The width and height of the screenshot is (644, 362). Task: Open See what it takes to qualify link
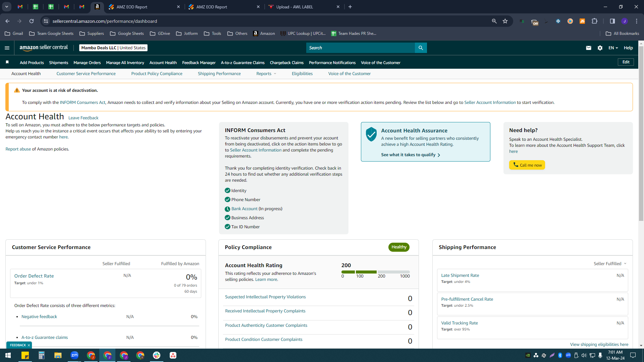(x=411, y=155)
